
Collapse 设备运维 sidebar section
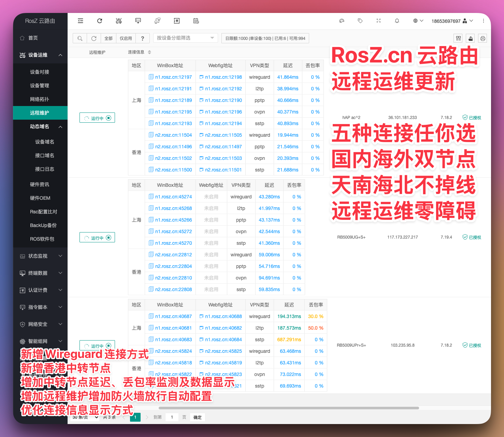[x=40, y=55]
